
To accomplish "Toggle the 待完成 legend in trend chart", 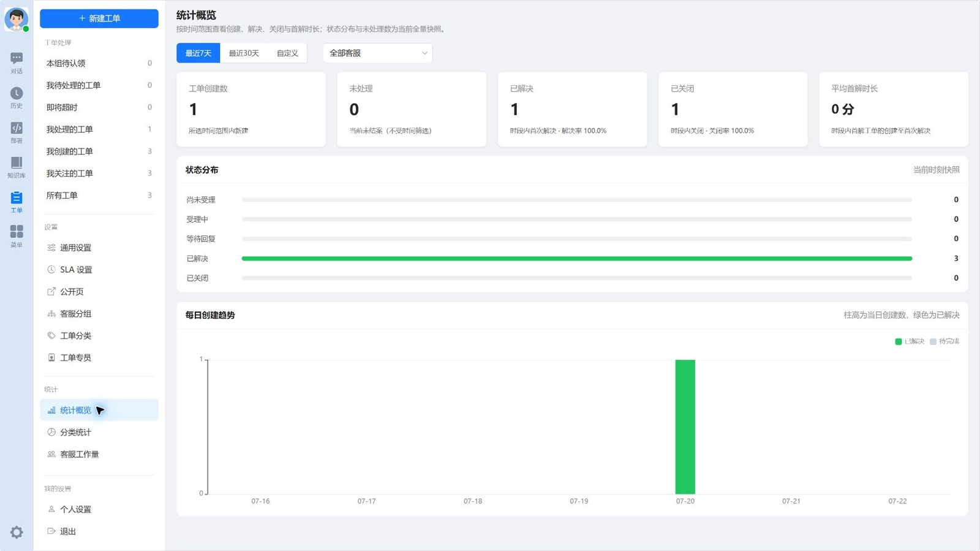I will (944, 341).
